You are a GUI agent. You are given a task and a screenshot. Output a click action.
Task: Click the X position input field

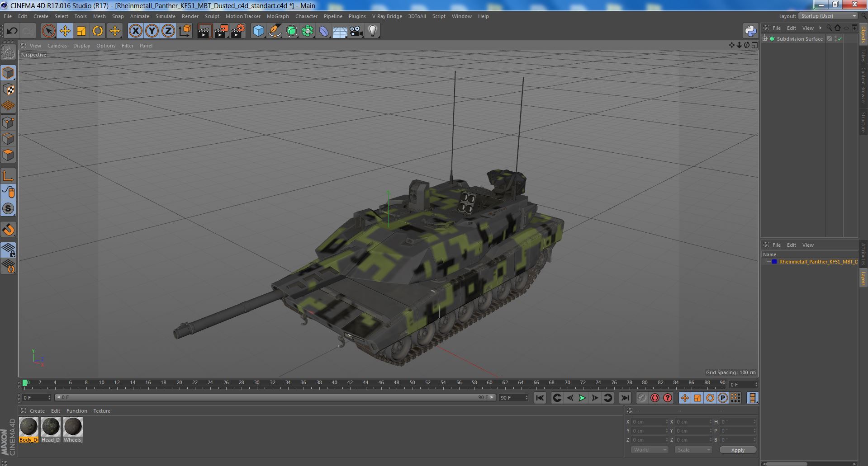tap(650, 422)
